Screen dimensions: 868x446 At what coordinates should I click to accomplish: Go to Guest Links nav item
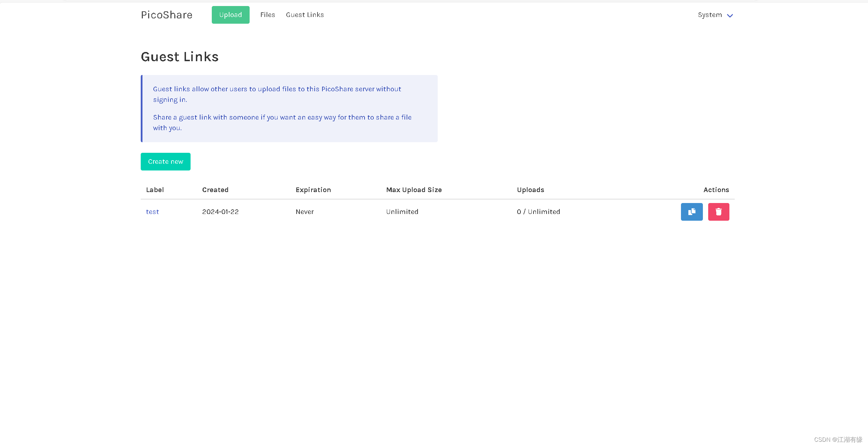coord(304,15)
